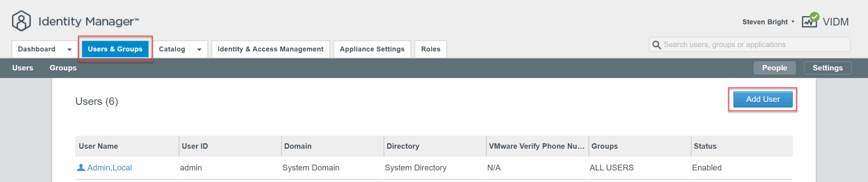The image size is (868, 182).
Task: Open the Identity & Access Management tab
Action: point(270,49)
